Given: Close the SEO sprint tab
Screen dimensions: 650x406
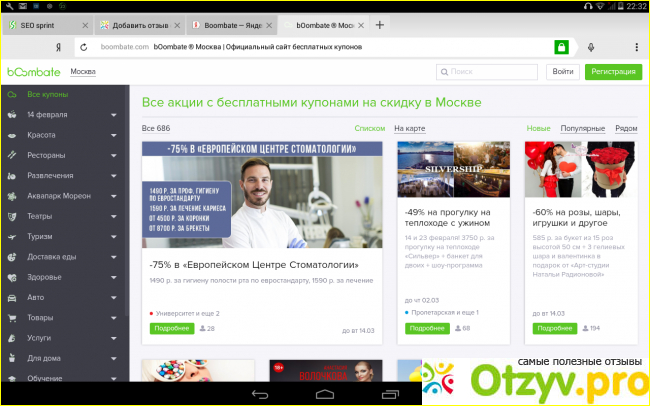Looking at the screenshot, I should coord(84,24).
